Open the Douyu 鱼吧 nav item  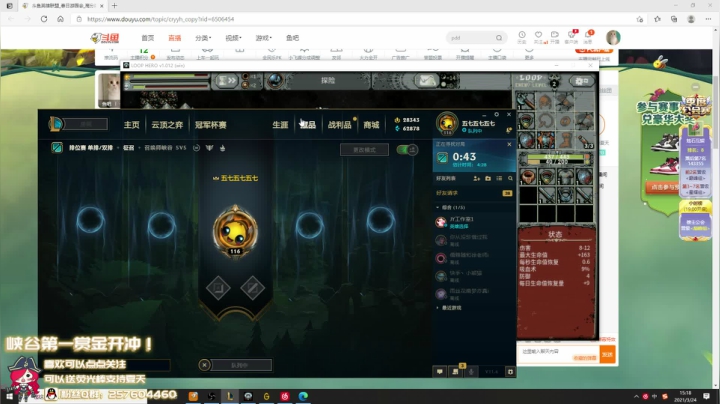pos(292,38)
